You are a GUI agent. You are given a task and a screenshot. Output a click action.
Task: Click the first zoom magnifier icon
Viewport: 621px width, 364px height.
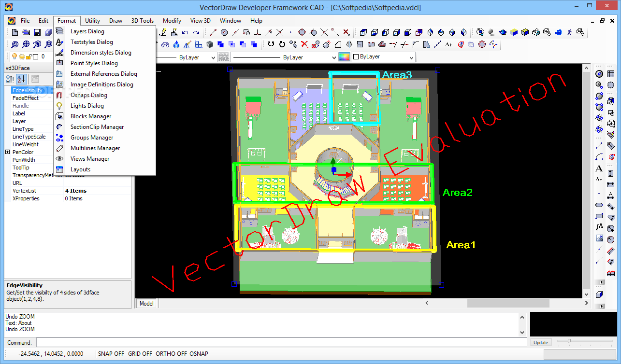(14, 44)
